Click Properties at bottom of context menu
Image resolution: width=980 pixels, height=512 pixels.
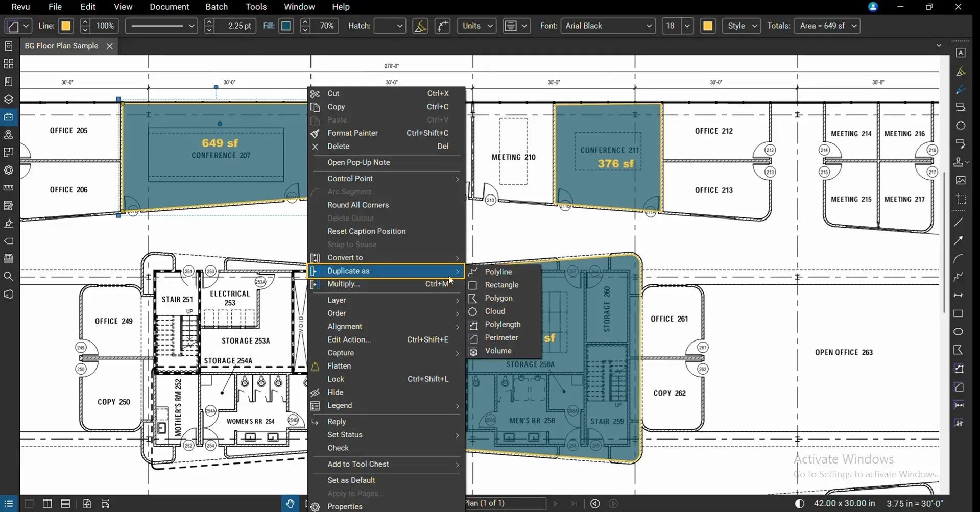345,506
